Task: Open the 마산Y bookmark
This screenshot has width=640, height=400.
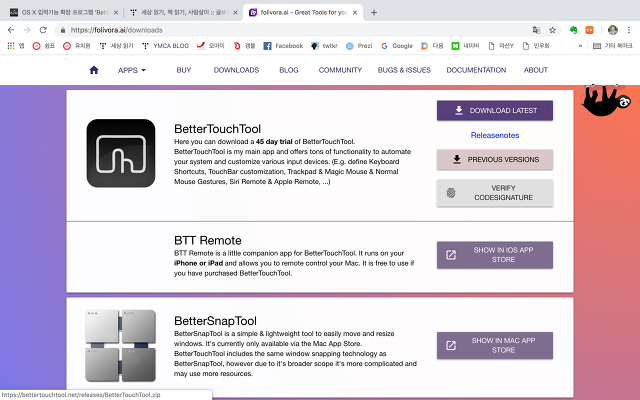Action: [x=501, y=46]
